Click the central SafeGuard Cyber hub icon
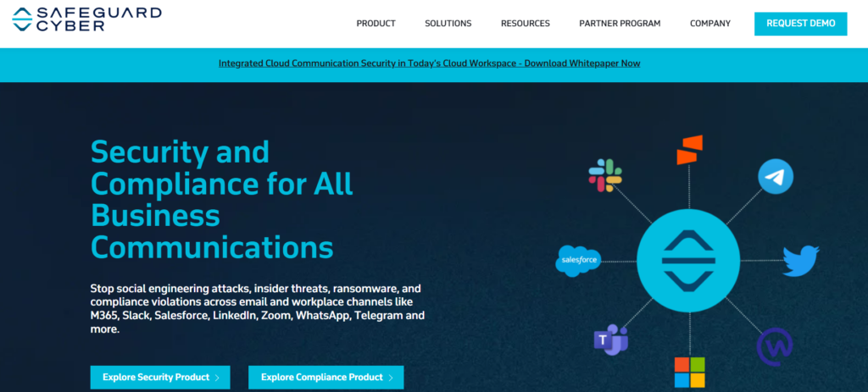 (689, 261)
